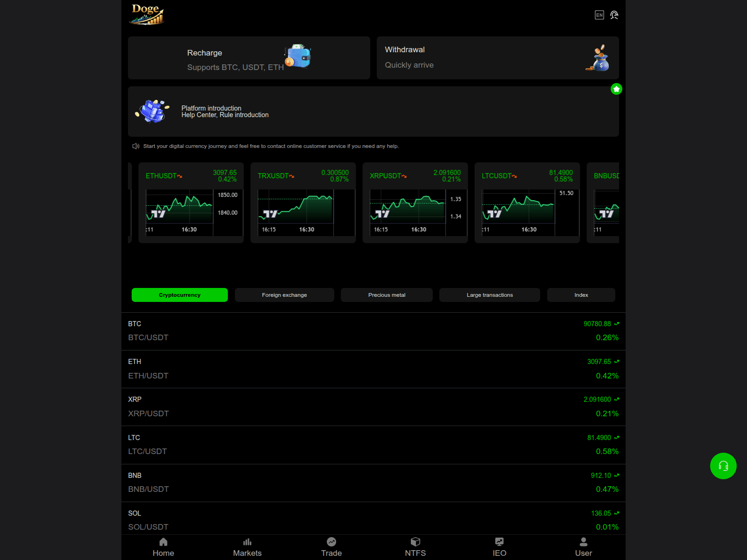Go to Home in bottom navigation
The height and width of the screenshot is (560, 747).
(x=163, y=547)
